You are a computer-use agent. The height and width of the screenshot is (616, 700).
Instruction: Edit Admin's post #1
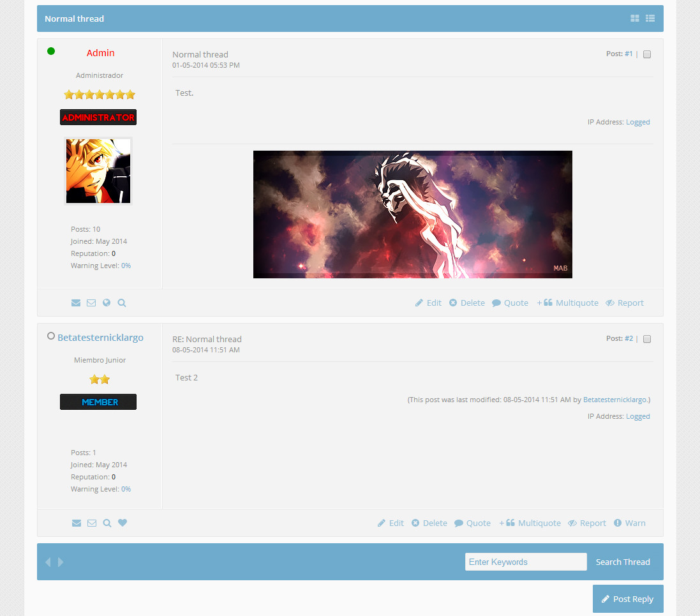[x=428, y=303]
